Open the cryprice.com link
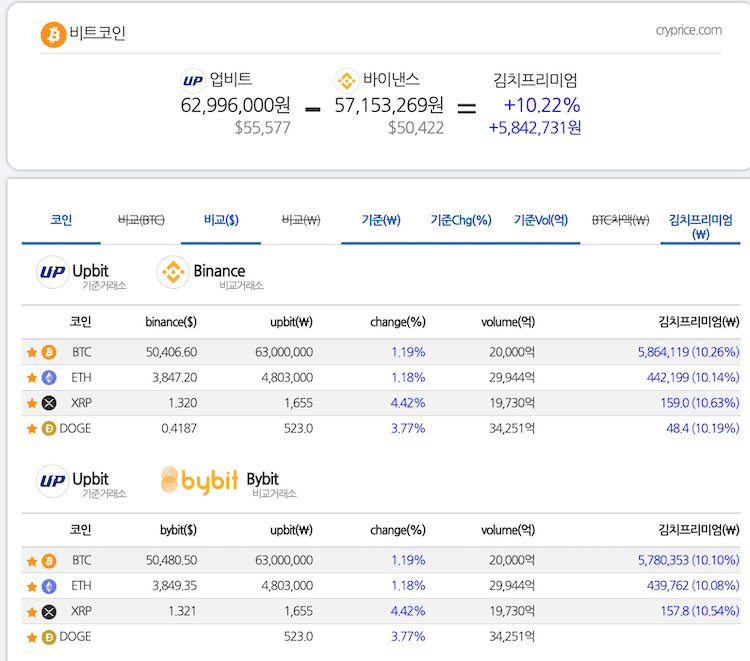 pyautogui.click(x=688, y=30)
